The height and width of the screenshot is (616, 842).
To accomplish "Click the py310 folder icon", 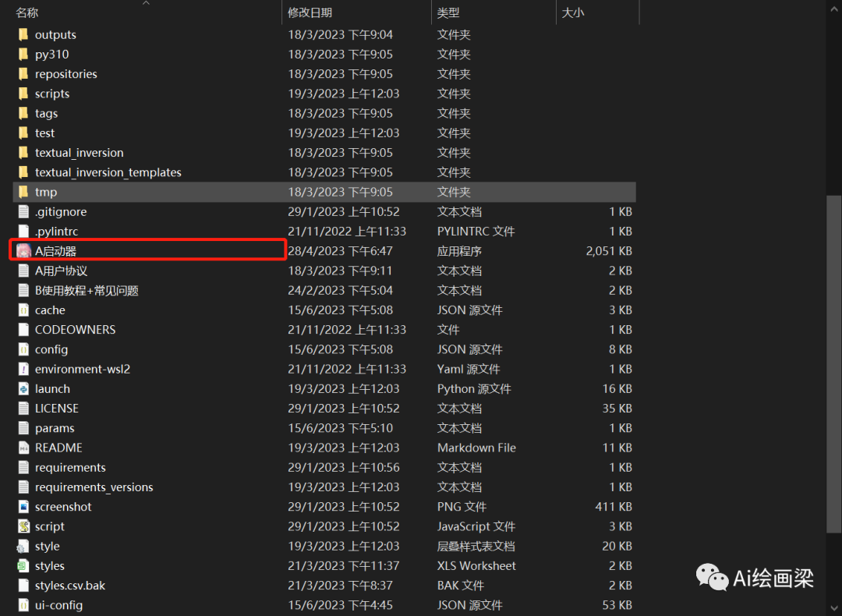I will [23, 55].
